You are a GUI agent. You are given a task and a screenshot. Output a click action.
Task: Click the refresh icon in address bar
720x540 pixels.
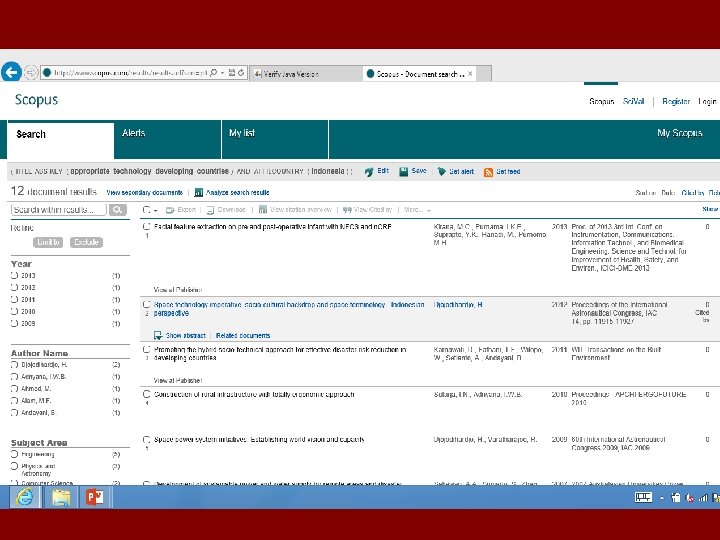pos(241,73)
